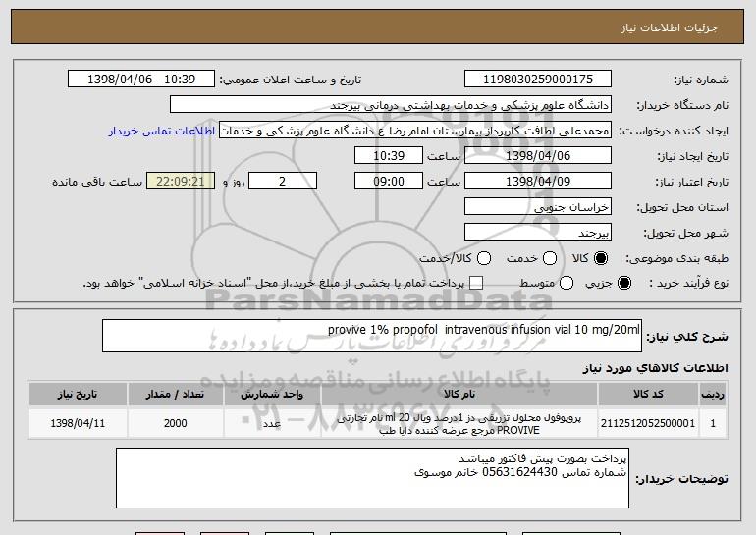This screenshot has width=756, height=535.
Task: Click the تاریخ نیاز column header
Action: pyautogui.click(x=78, y=395)
